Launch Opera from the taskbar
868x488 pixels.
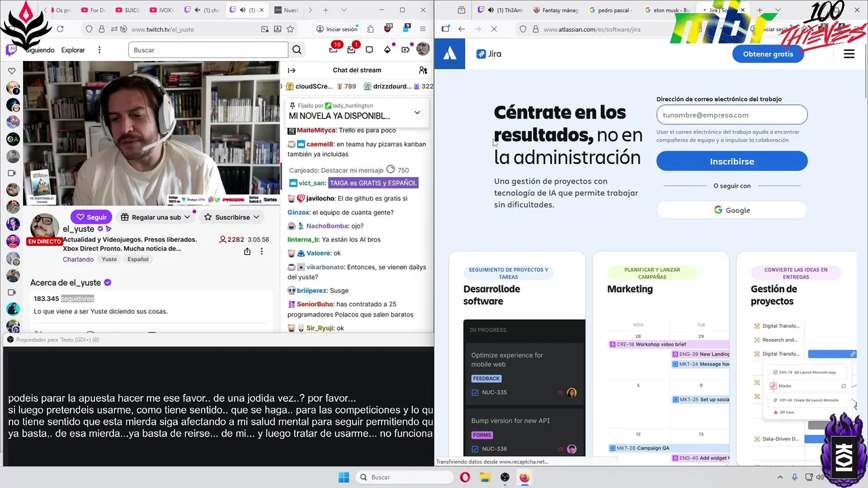(465, 477)
